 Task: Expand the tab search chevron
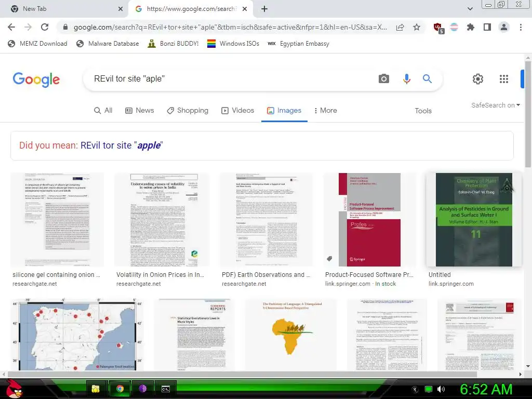point(470,9)
